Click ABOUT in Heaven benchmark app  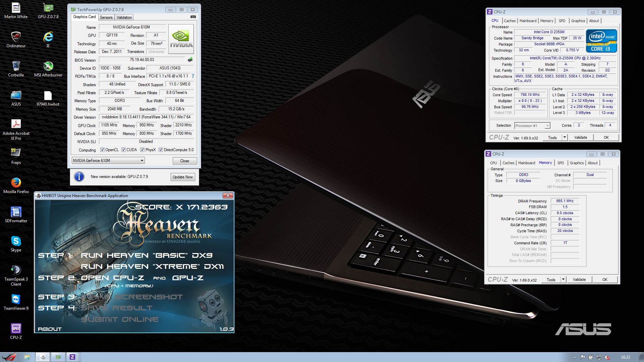coord(50,329)
